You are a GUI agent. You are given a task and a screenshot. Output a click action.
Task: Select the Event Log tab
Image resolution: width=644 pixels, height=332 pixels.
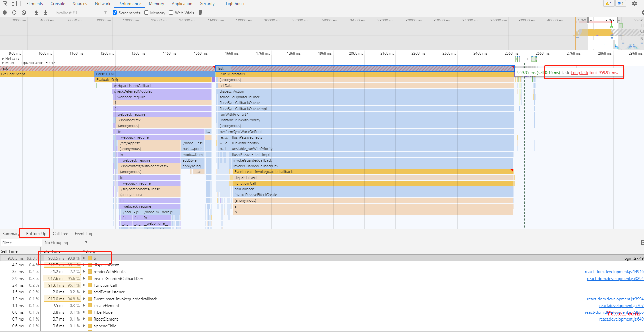click(x=83, y=234)
